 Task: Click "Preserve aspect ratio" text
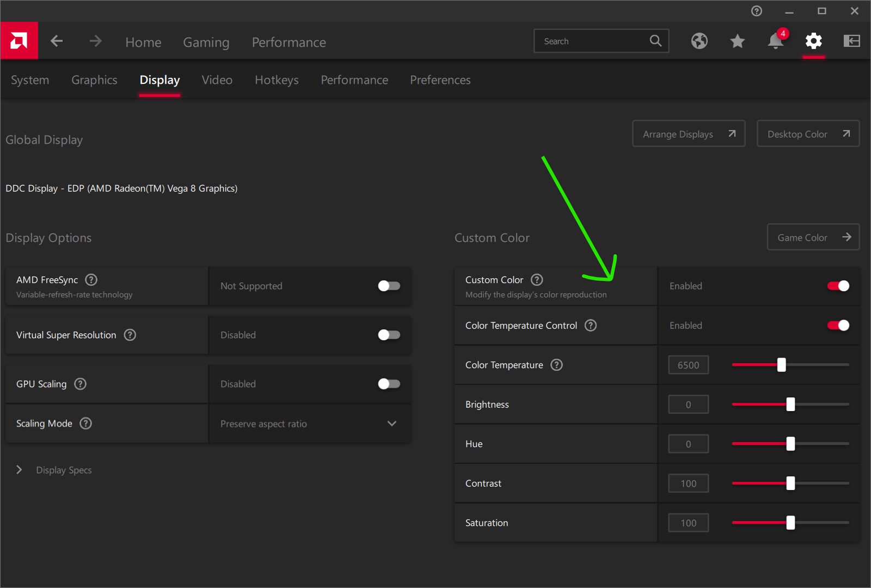point(263,424)
